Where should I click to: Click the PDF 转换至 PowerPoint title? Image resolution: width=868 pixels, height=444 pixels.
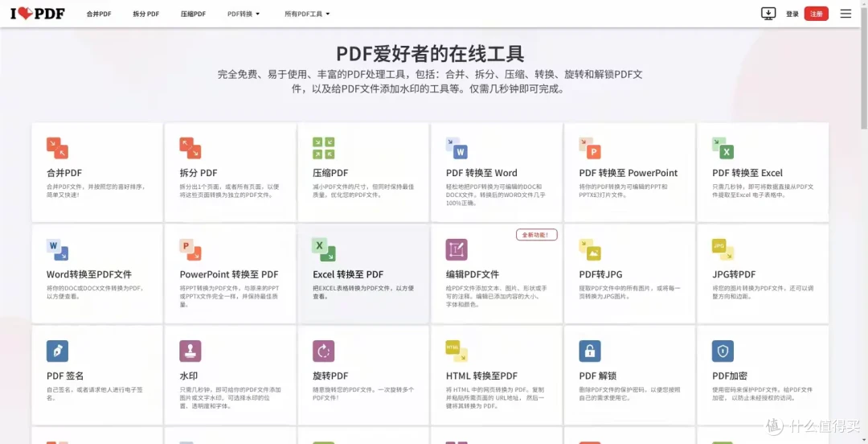point(628,173)
